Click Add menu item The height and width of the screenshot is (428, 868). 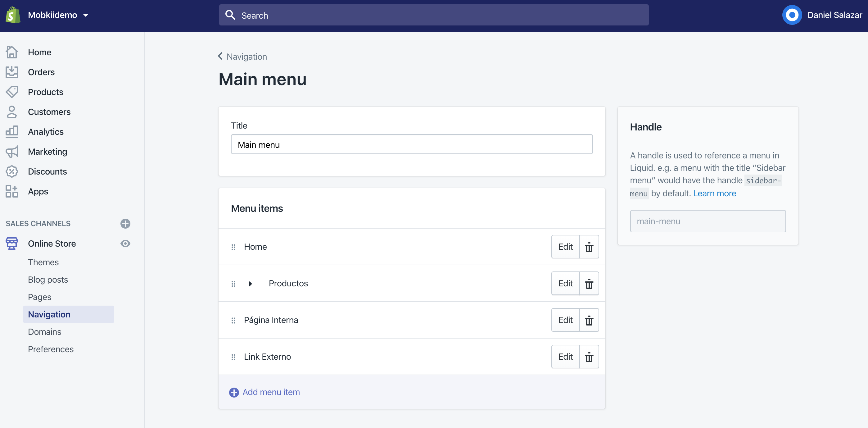(x=264, y=392)
